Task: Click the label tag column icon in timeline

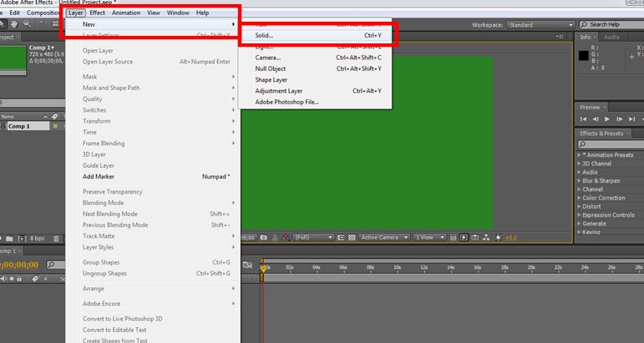Action: tap(35, 279)
